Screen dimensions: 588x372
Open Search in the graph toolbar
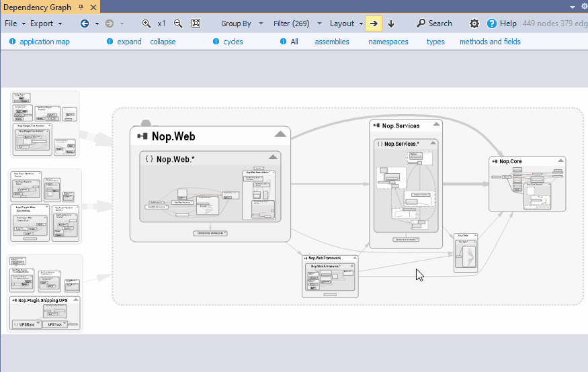click(x=434, y=24)
